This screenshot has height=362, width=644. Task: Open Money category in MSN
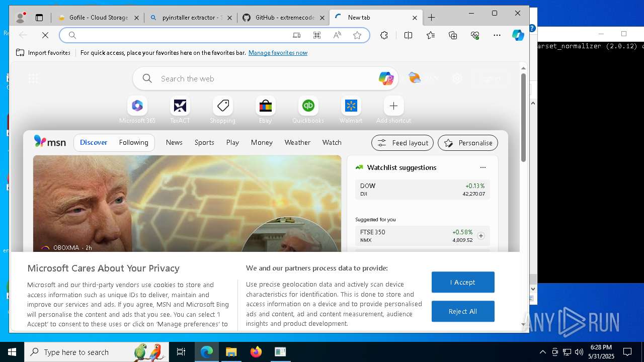pos(262,142)
